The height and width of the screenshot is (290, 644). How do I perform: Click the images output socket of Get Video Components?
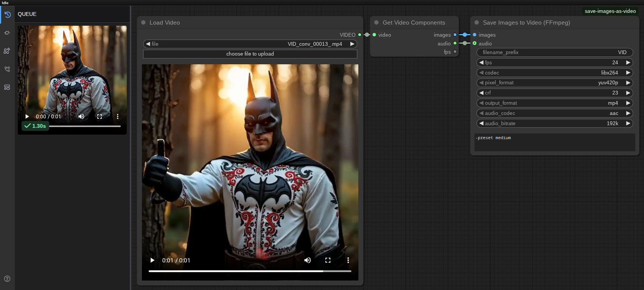[455, 35]
